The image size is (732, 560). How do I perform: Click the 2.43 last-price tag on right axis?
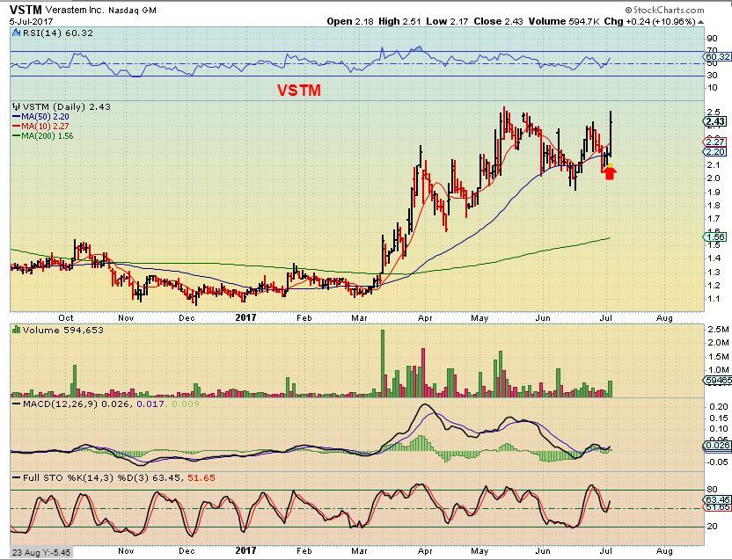click(x=715, y=122)
